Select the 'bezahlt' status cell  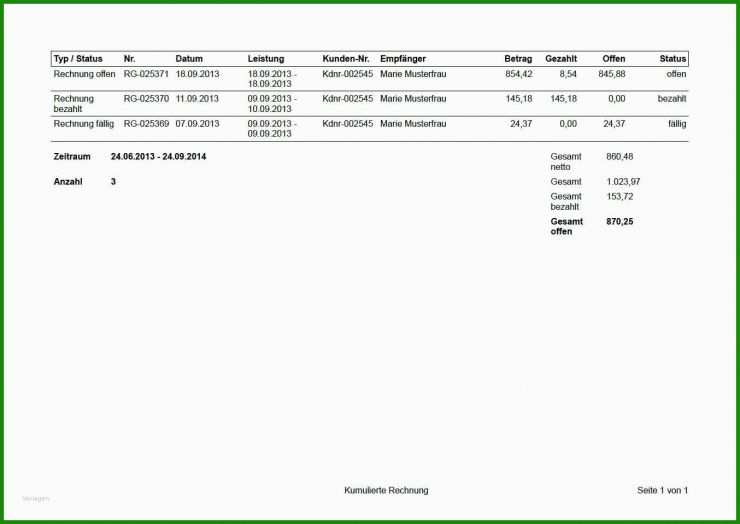[x=672, y=99]
